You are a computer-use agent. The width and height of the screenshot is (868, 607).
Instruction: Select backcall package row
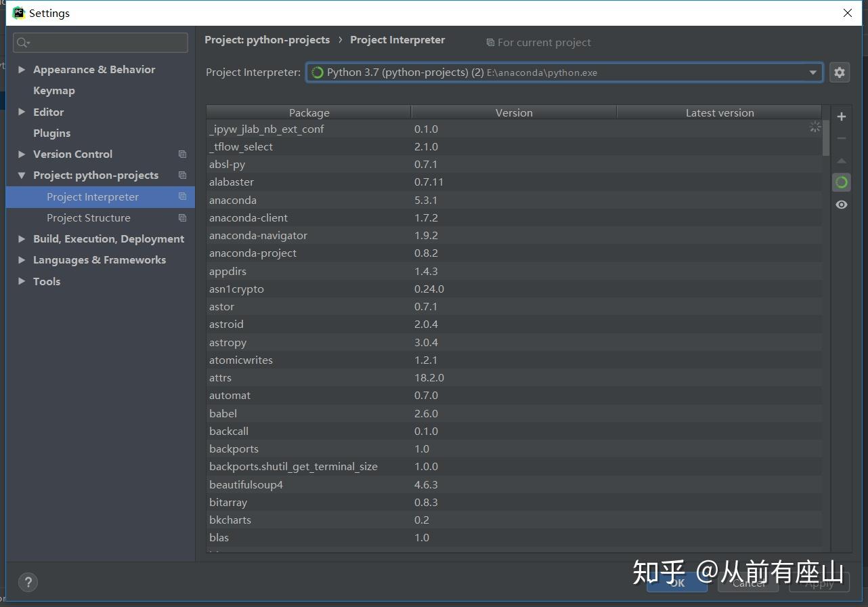[x=514, y=431]
